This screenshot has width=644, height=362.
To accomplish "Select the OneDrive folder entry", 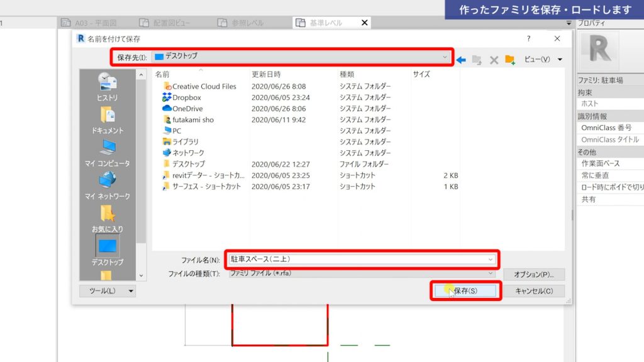I will pos(187,109).
